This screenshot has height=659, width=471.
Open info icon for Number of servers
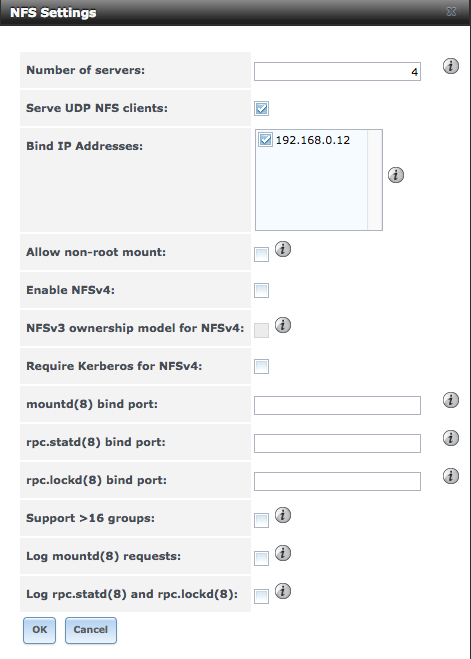tap(450, 66)
